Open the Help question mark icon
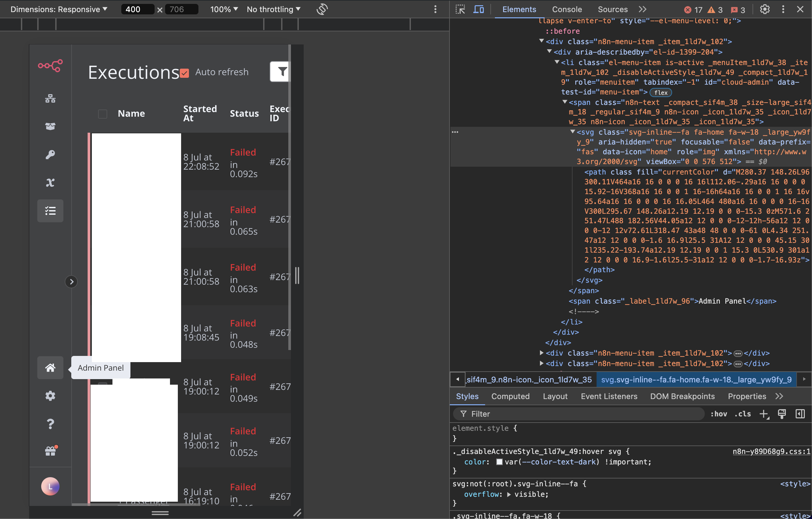This screenshot has height=519, width=812. (x=50, y=424)
